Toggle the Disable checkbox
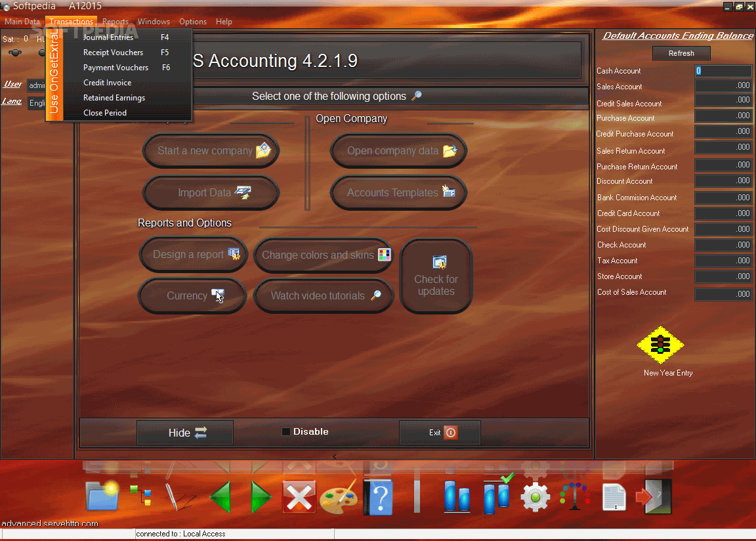This screenshot has height=541, width=756. (x=286, y=431)
